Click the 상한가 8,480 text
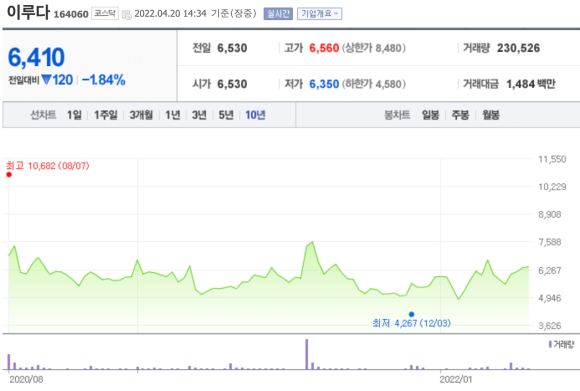The image size is (580, 391). point(374,48)
